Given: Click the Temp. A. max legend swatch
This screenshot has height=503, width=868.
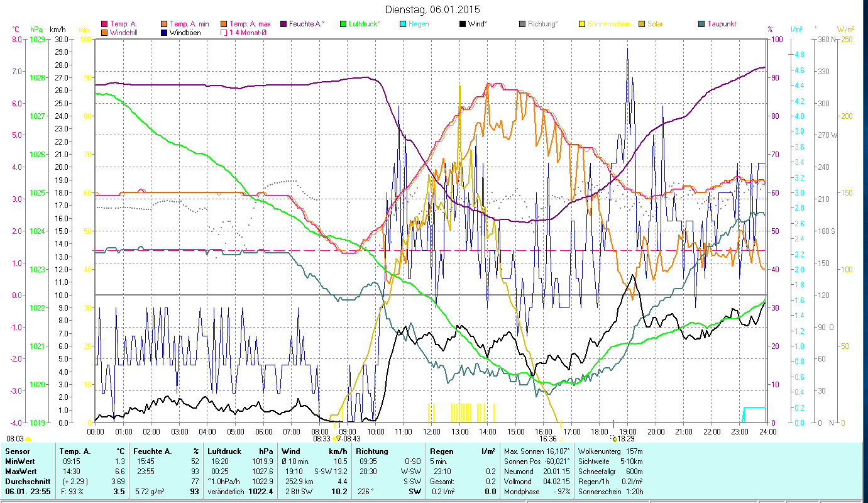Looking at the screenshot, I should pyautogui.click(x=224, y=24).
